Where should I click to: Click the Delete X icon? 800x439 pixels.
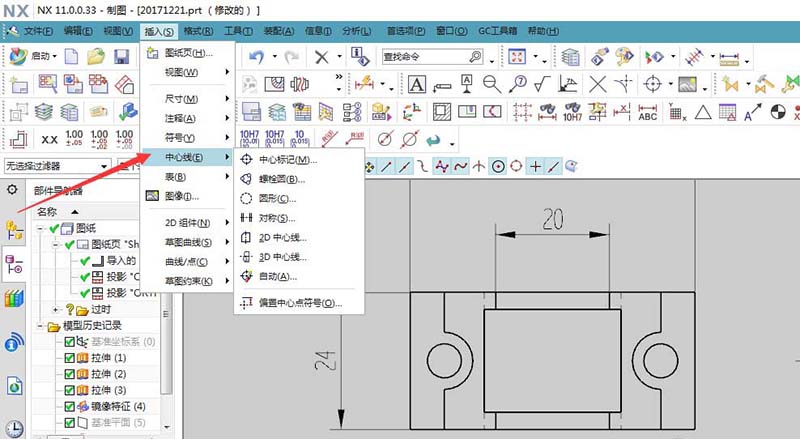pyautogui.click(x=321, y=57)
